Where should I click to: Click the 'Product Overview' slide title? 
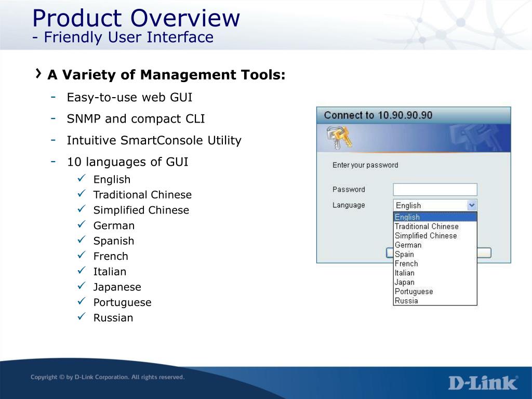pos(136,18)
